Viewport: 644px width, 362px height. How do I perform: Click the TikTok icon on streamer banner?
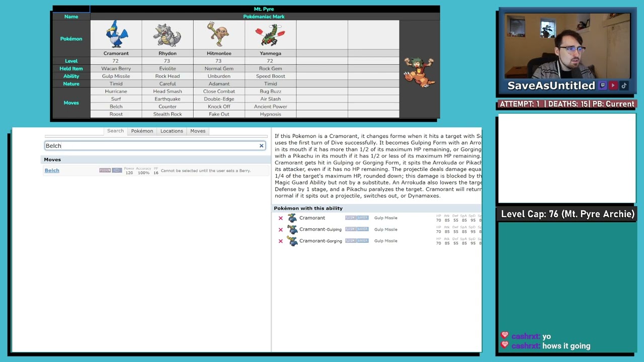(623, 85)
